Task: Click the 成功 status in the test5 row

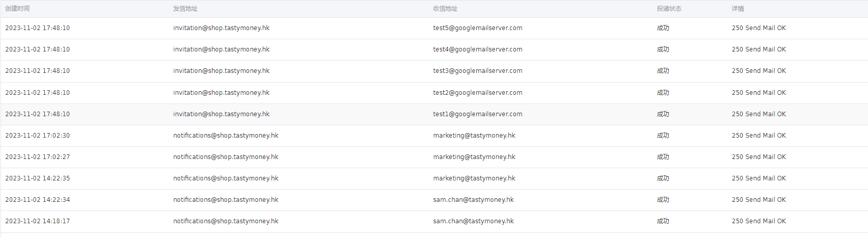Action: [663, 28]
